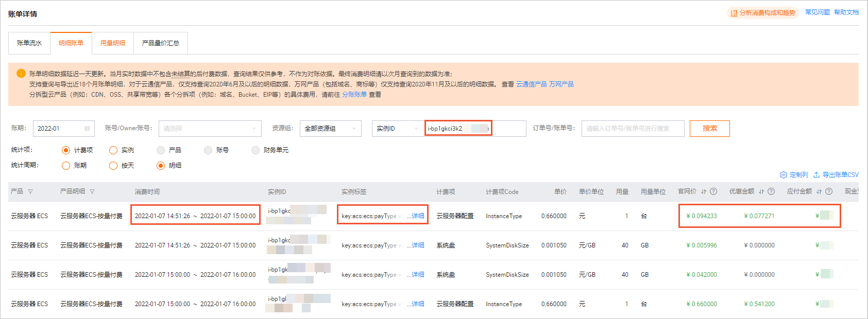
Task: Open the 常见问题 link
Action: click(x=818, y=12)
